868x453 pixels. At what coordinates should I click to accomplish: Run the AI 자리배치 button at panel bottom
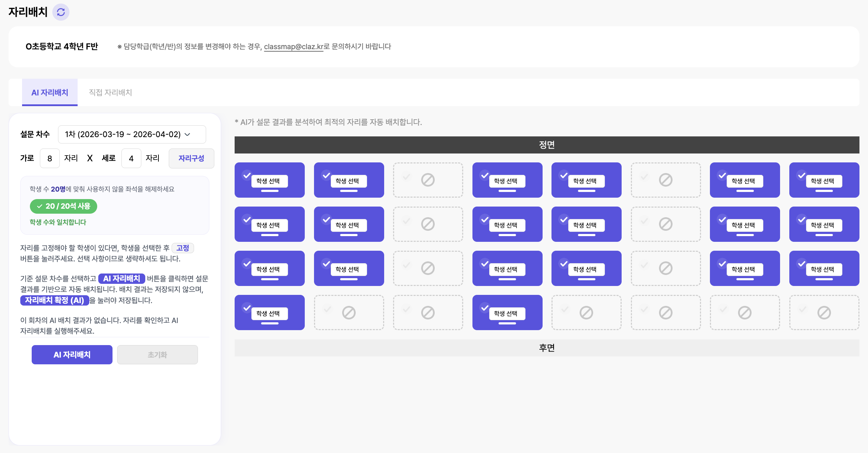click(72, 355)
